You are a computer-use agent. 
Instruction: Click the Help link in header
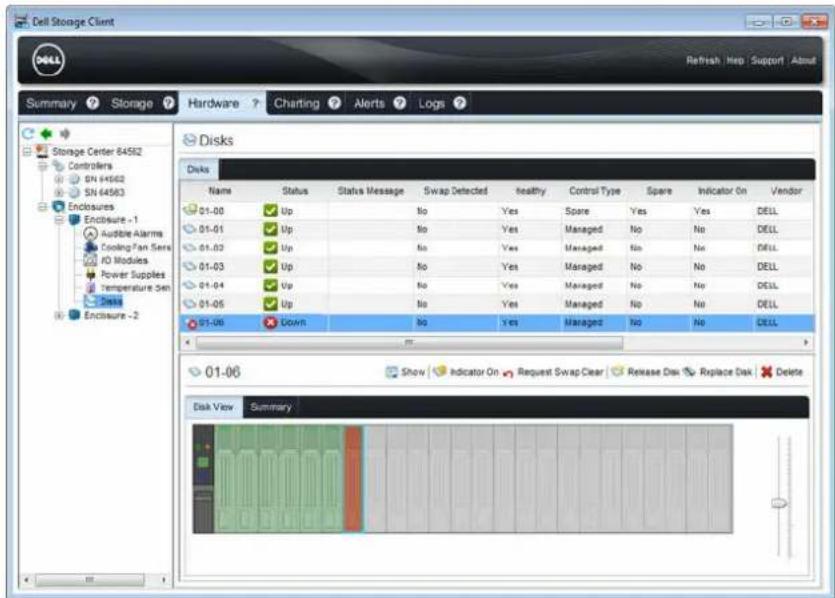tap(735, 60)
